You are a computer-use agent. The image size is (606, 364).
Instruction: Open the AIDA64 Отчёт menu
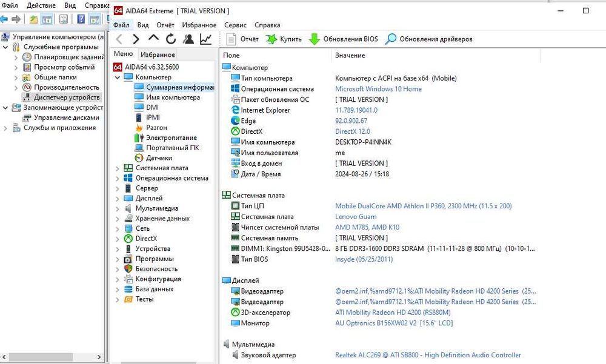point(165,25)
